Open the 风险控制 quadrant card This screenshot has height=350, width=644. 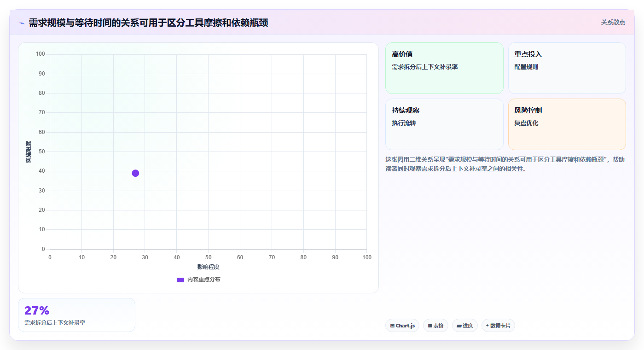(567, 124)
